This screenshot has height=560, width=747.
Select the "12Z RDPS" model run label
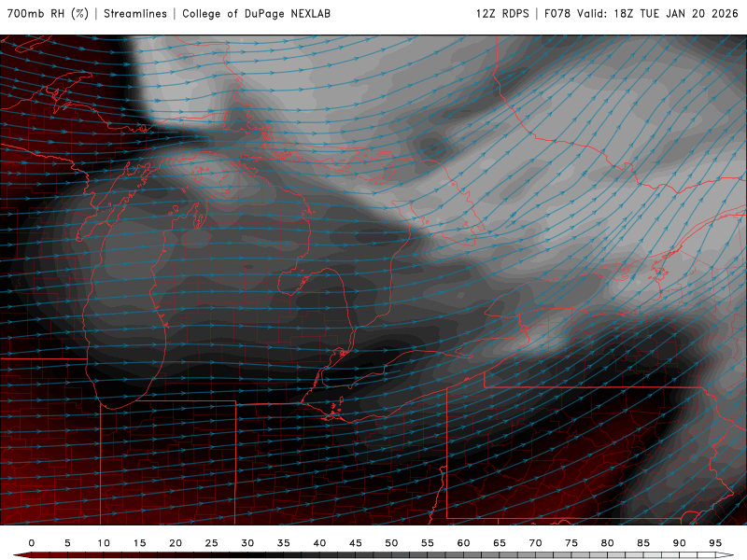[x=502, y=13]
